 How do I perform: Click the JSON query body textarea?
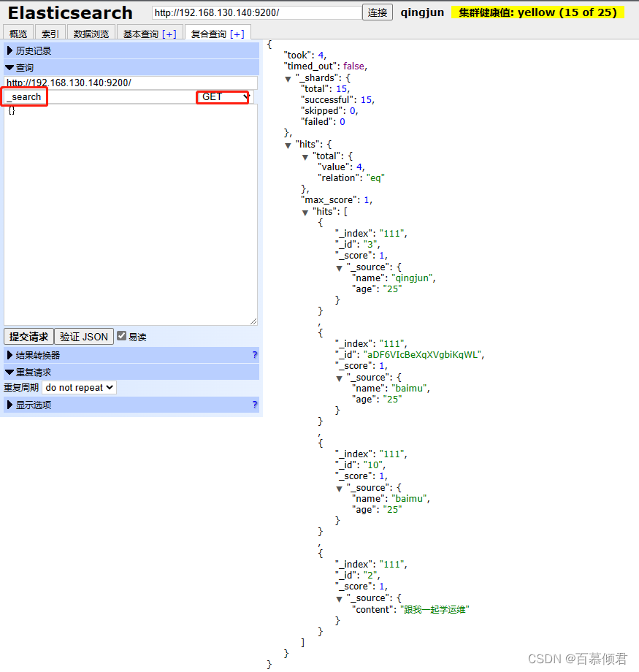131,215
